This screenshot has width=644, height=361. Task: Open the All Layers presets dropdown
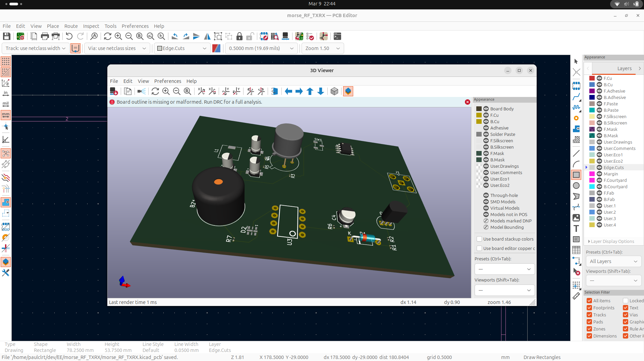pyautogui.click(x=613, y=261)
